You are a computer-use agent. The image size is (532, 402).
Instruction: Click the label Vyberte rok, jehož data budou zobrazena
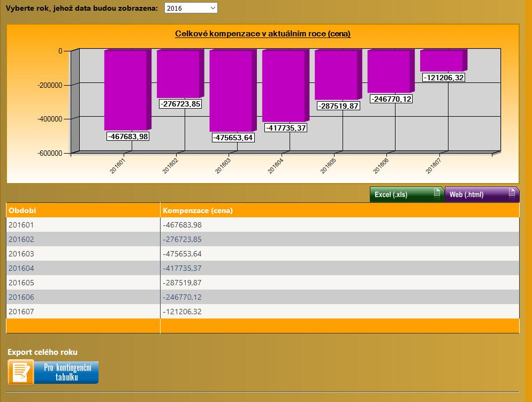[x=82, y=8]
